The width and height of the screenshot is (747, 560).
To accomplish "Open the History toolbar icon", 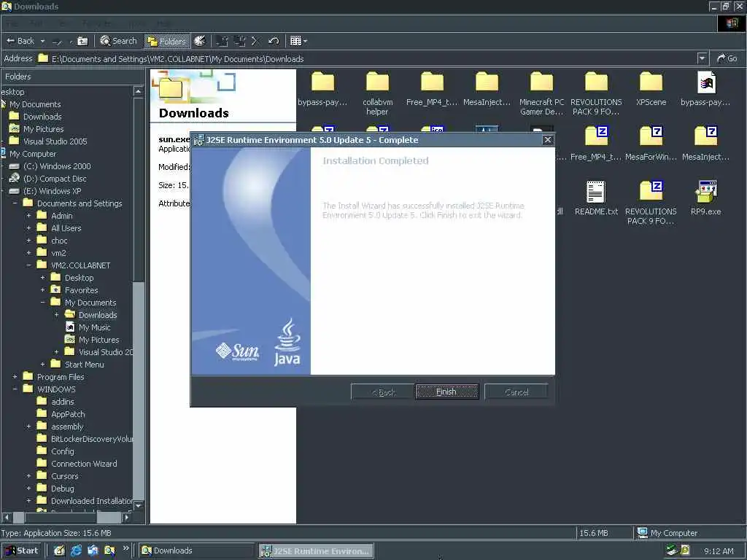I will tap(200, 41).
